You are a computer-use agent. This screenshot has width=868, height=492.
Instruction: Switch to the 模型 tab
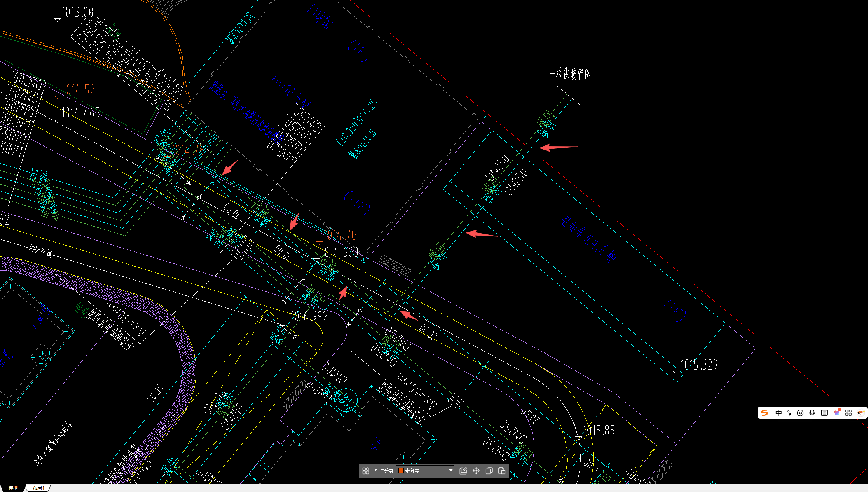coord(13,488)
